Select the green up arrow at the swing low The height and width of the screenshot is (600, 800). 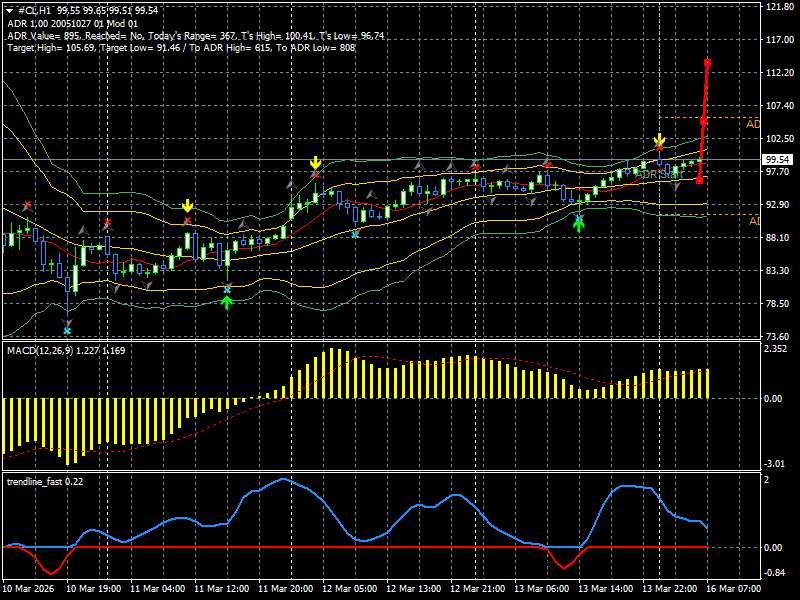pyautogui.click(x=228, y=300)
